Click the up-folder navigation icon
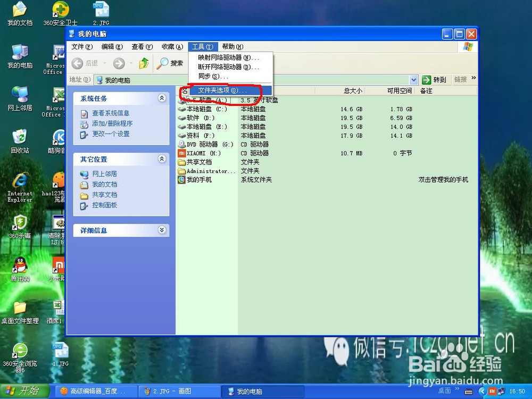The height and width of the screenshot is (399, 532). click(143, 63)
